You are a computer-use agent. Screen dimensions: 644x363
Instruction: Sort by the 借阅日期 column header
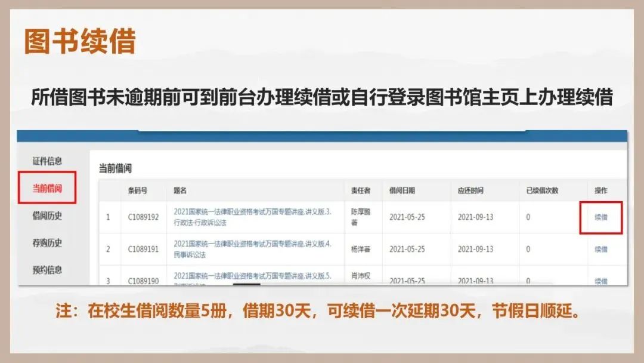click(x=402, y=190)
